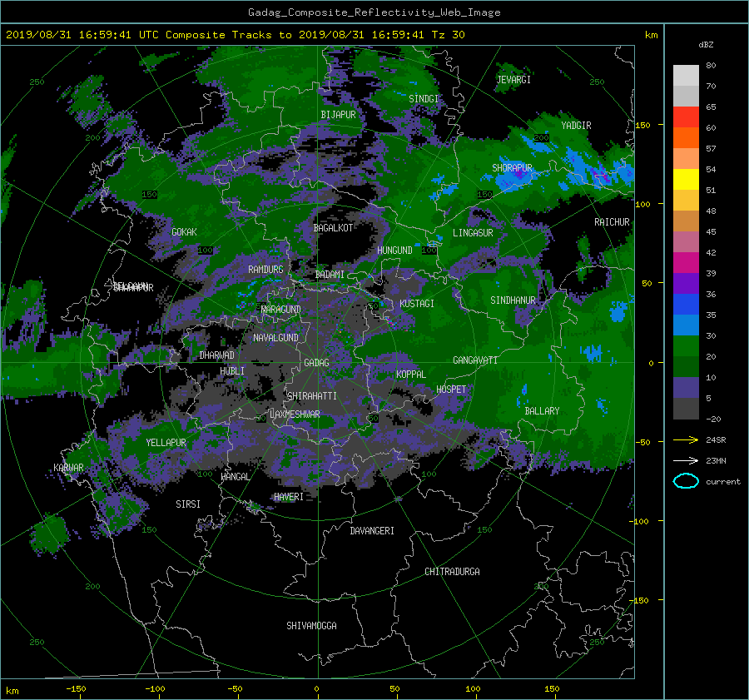749x700 pixels.
Task: Click the SINDHANUR city label
Action: coord(513,300)
